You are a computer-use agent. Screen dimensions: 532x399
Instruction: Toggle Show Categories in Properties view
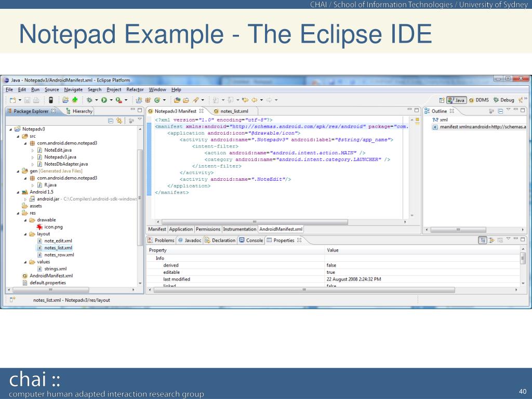[x=483, y=240]
